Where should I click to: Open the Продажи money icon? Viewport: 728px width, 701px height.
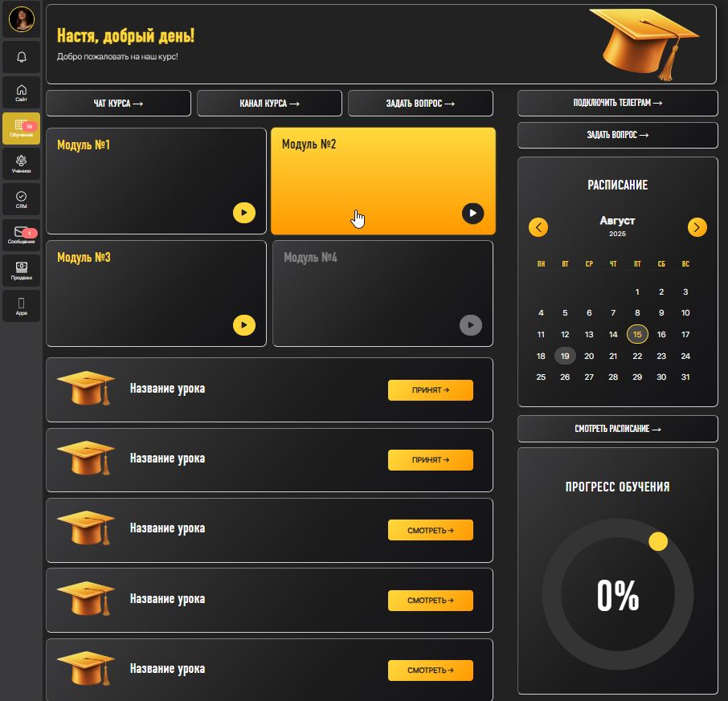(22, 270)
